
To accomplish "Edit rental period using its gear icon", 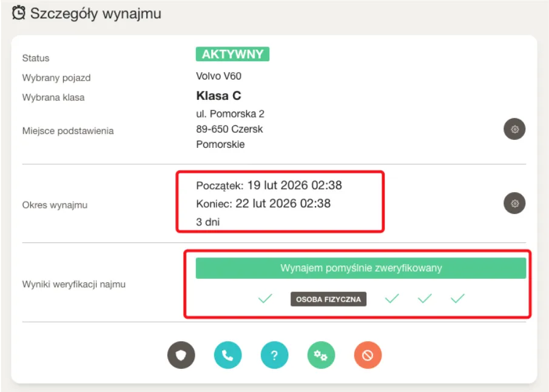I will tap(514, 204).
